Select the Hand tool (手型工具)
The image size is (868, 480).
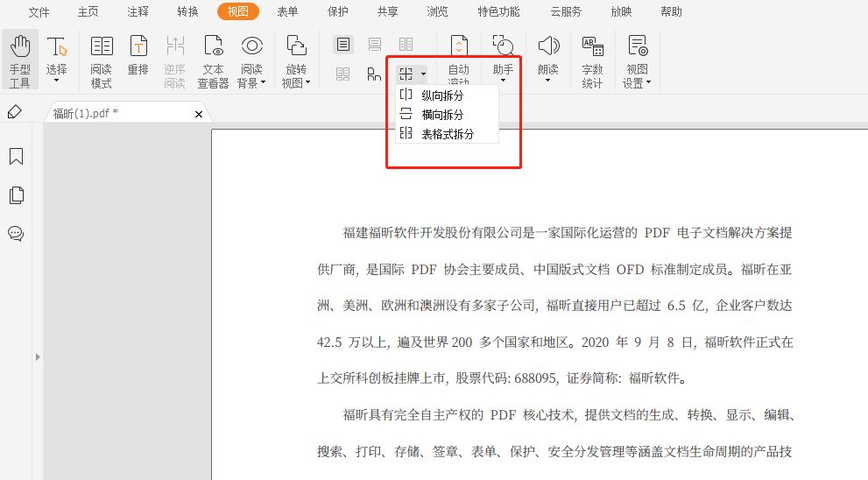tap(20, 60)
